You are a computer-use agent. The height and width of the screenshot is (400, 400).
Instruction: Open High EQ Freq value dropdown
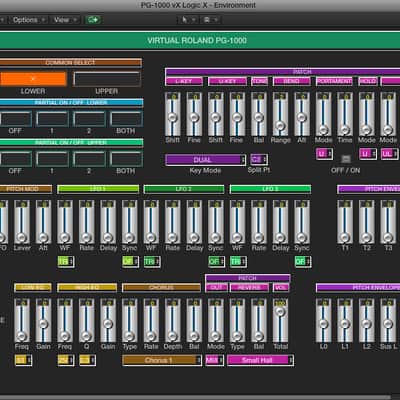(x=66, y=360)
